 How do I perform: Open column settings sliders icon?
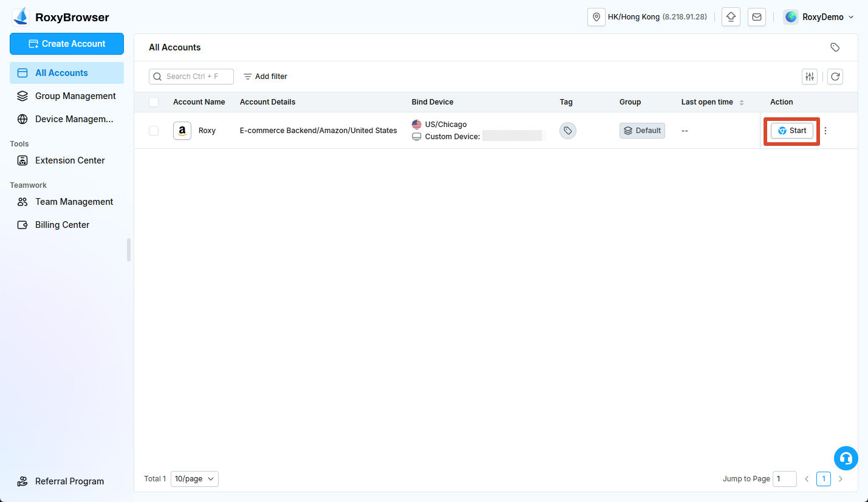point(810,77)
